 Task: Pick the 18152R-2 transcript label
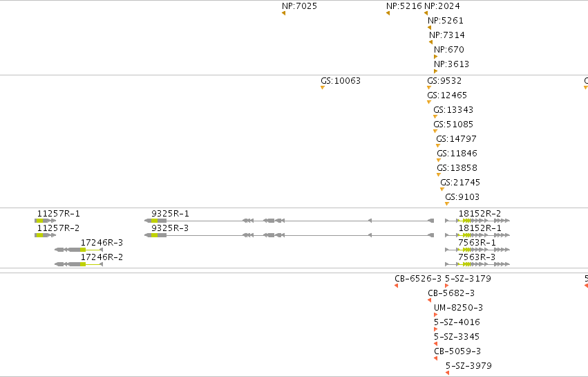(480, 214)
